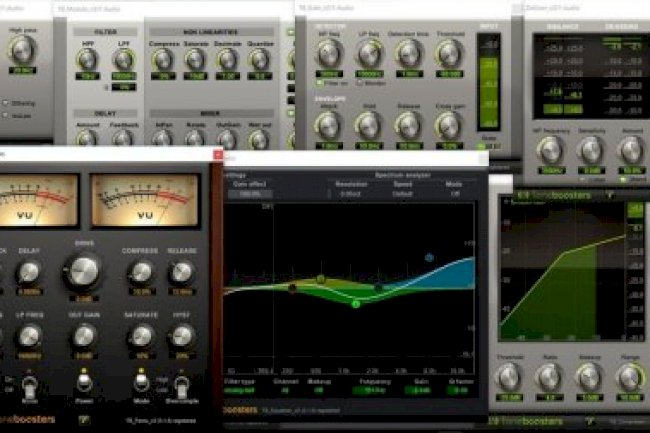Viewport: 650px width, 433px height.
Task: Open the Channel dropdown in EQ
Action: pyautogui.click(x=286, y=390)
